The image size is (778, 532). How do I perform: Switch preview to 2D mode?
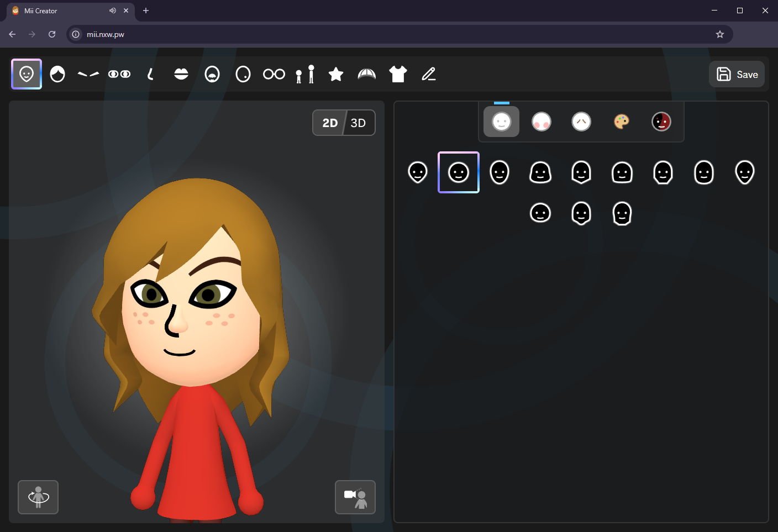pos(330,123)
